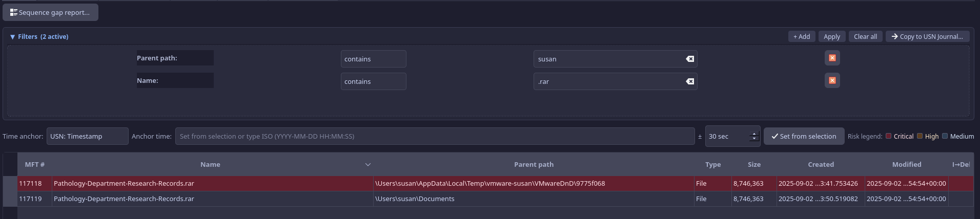Click the Critical risk legend swatch
Image resolution: width=980 pixels, height=219 pixels.
click(x=888, y=136)
